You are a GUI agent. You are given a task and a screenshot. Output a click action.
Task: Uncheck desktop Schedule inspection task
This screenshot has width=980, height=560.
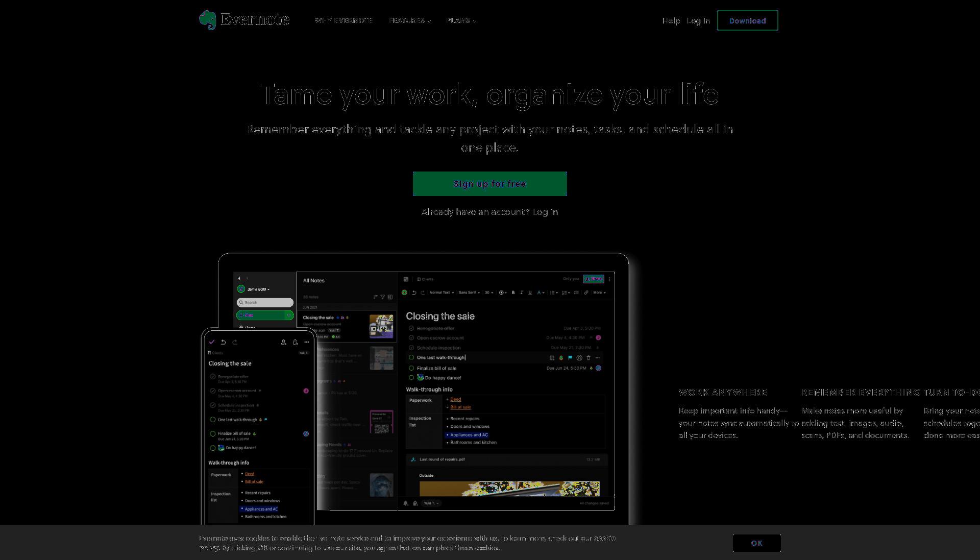pyautogui.click(x=411, y=348)
